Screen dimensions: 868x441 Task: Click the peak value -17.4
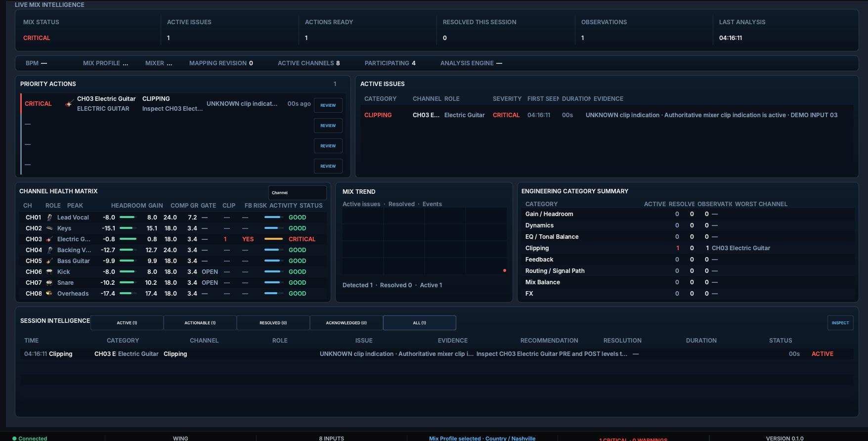tap(108, 294)
